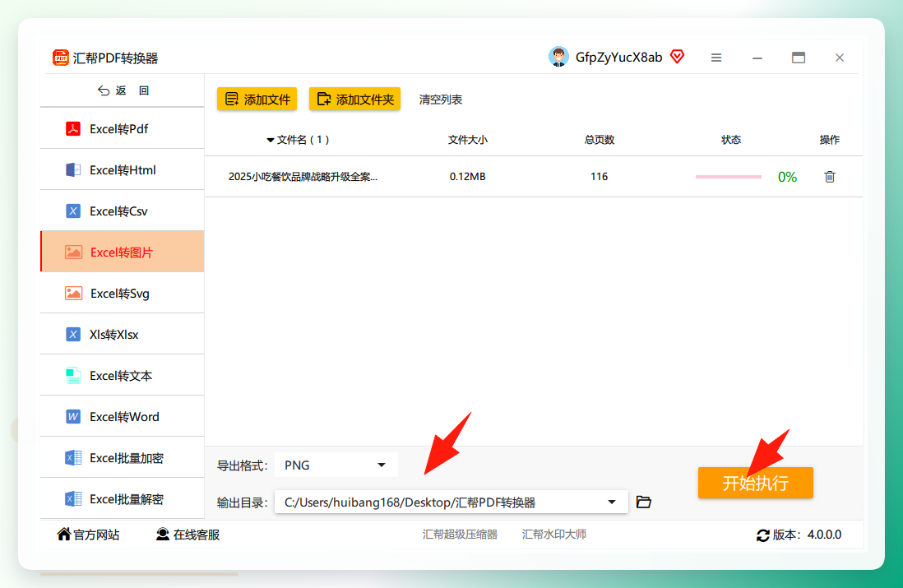903x588 pixels.
Task: Click the Excel批量加密 spreadsheet icon
Action: pos(73,458)
